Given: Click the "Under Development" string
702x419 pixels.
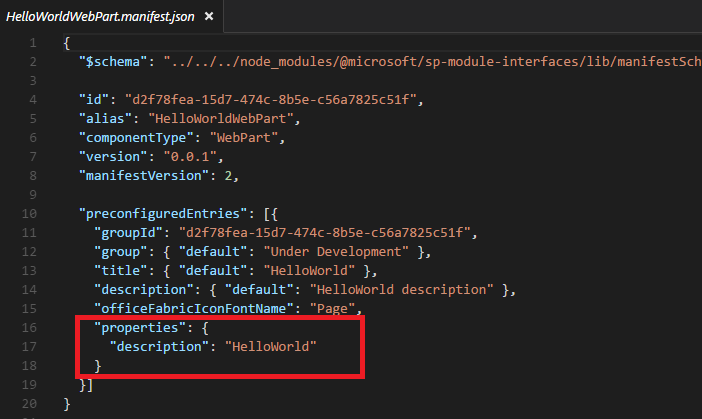Looking at the screenshot, I should point(336,252).
